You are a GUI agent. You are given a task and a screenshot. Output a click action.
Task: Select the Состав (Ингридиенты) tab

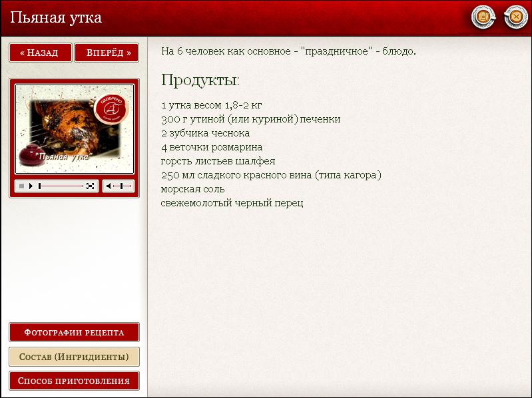[x=74, y=357]
